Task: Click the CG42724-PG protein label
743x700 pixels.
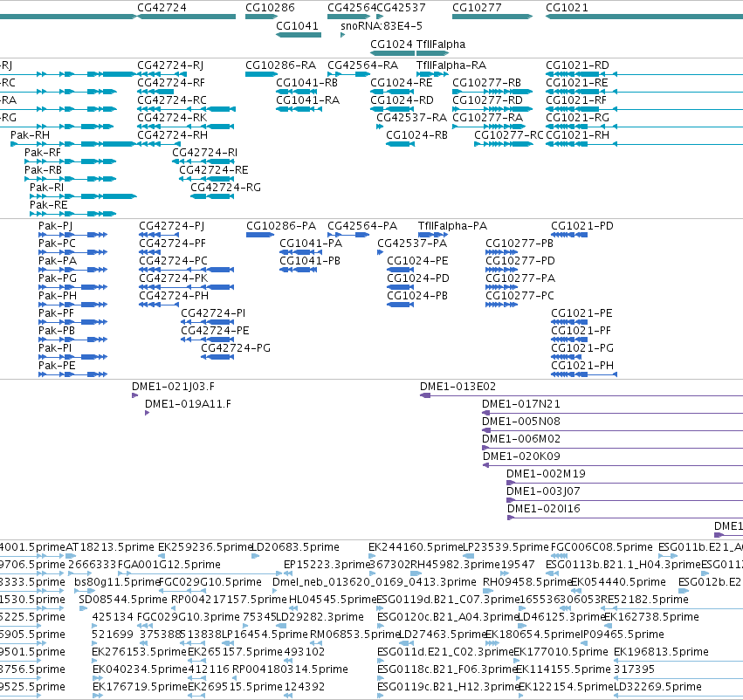Action: point(236,348)
